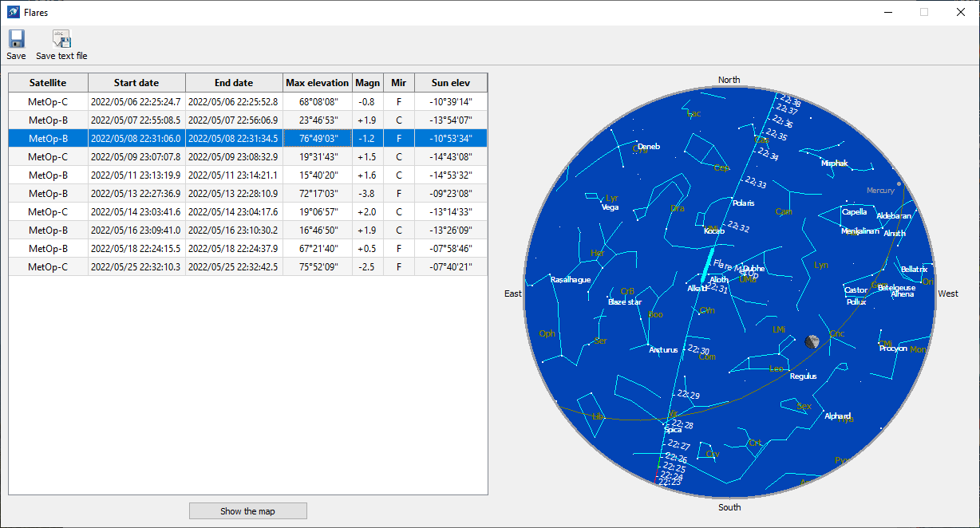This screenshot has height=528, width=980.
Task: Sort by the Start date column header
Action: (136, 83)
